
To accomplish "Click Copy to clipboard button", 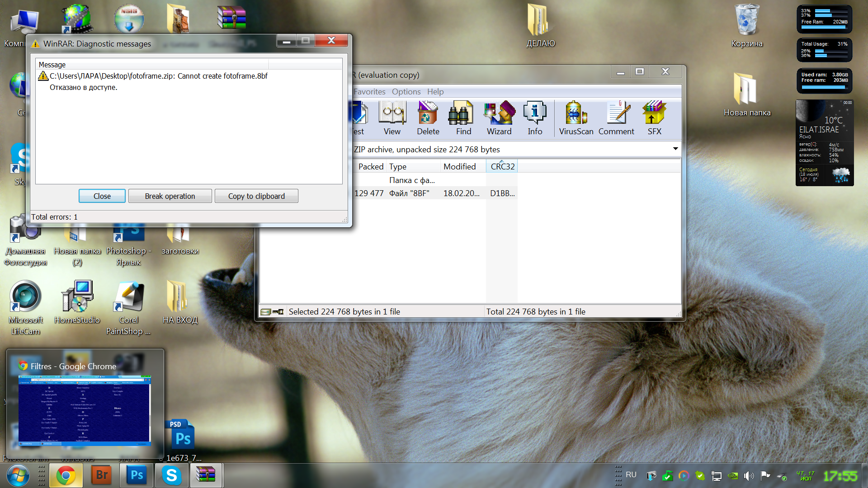I will (256, 196).
